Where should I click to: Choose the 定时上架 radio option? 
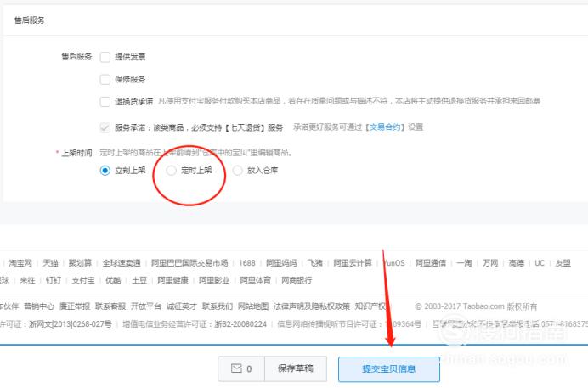tap(171, 171)
